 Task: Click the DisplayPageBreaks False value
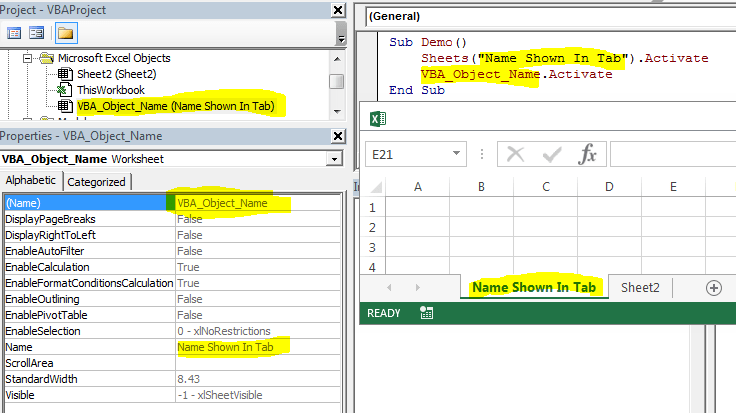[257, 219]
